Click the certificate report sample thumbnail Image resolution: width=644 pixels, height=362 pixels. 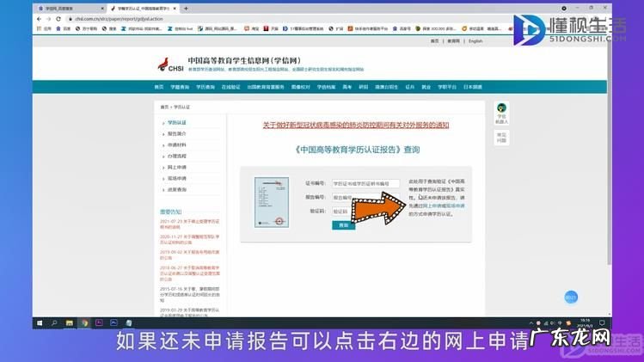click(272, 202)
